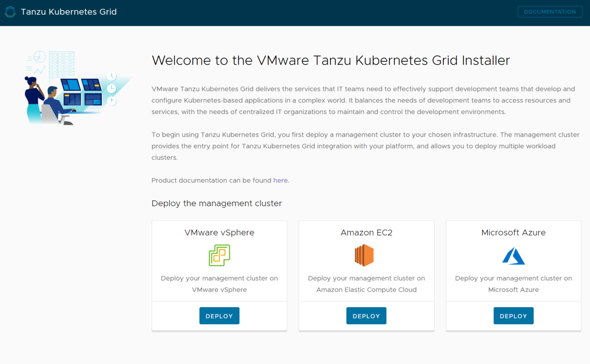Open the Documentation button in header
The image size is (590, 364).
(550, 12)
